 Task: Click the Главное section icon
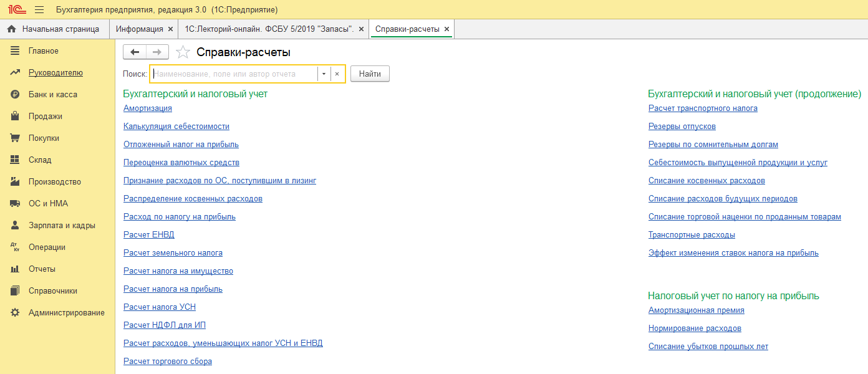[x=15, y=51]
